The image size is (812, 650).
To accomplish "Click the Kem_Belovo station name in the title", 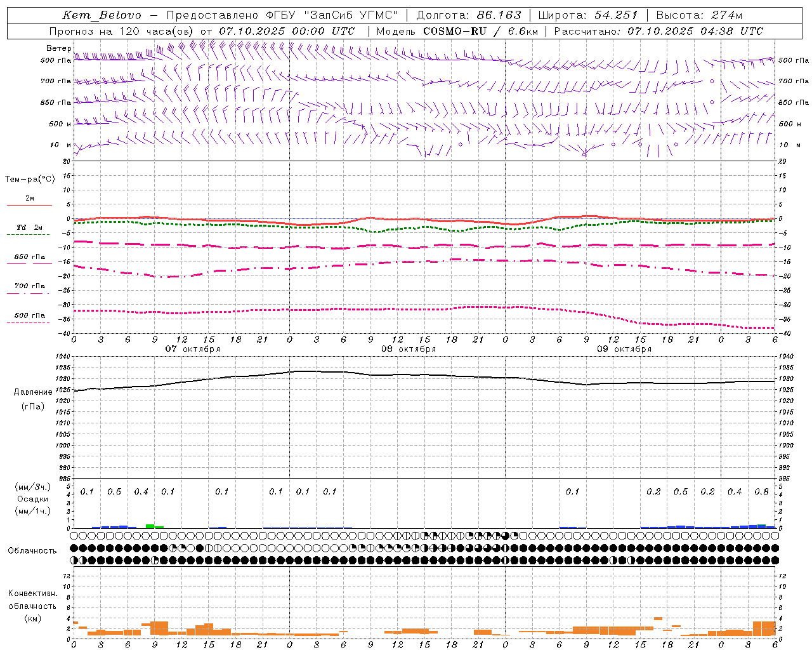I will coord(101,15).
